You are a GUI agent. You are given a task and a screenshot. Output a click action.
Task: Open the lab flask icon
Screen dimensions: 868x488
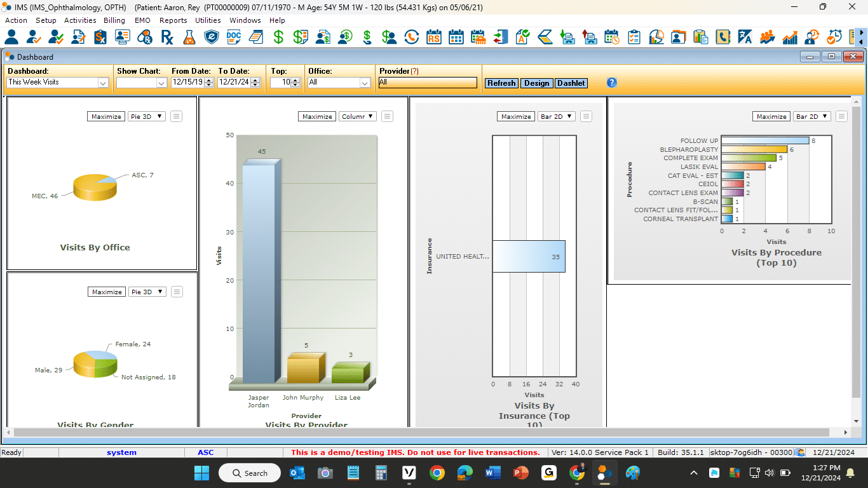tap(189, 37)
